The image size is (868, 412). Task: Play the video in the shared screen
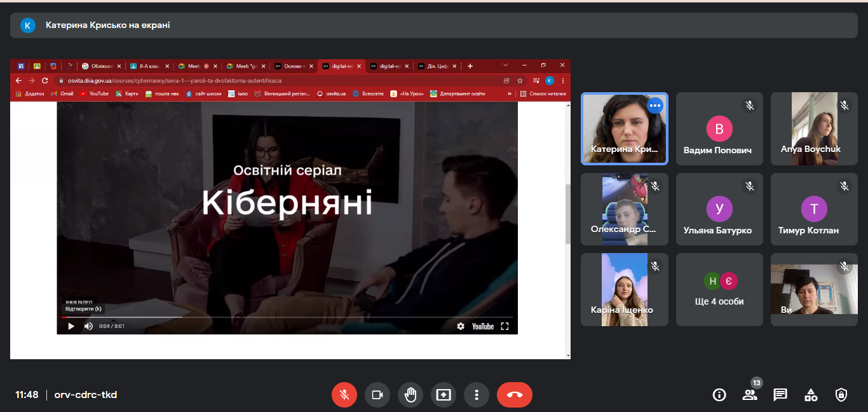pyautogui.click(x=71, y=326)
